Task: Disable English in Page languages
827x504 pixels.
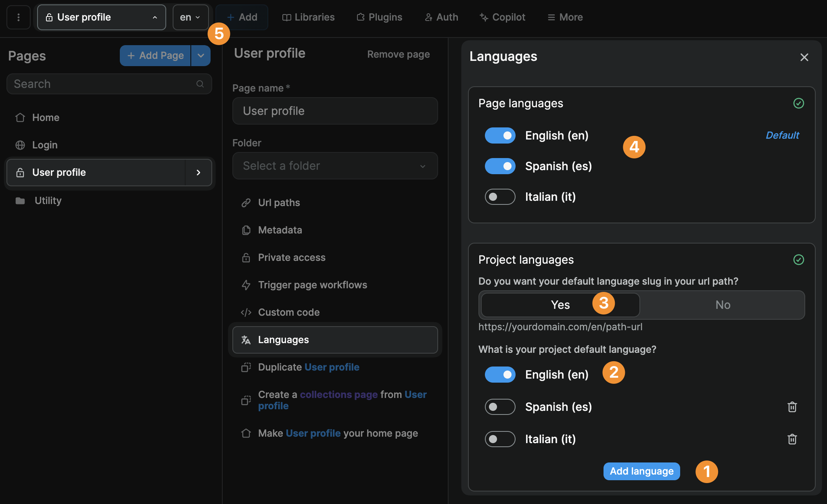Action: 500,135
